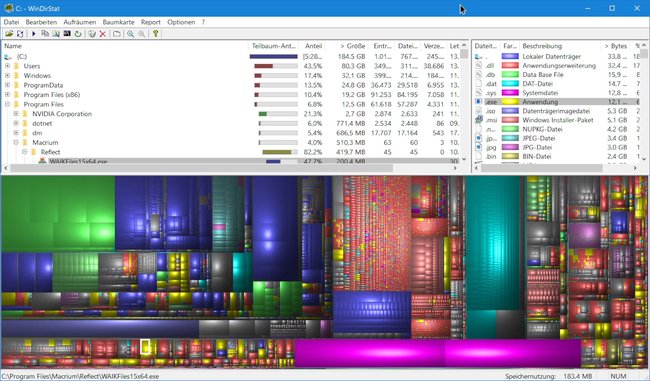Image resolution: width=650 pixels, height=381 pixels.
Task: Click the Copy path toolbar icon
Action: [45, 34]
